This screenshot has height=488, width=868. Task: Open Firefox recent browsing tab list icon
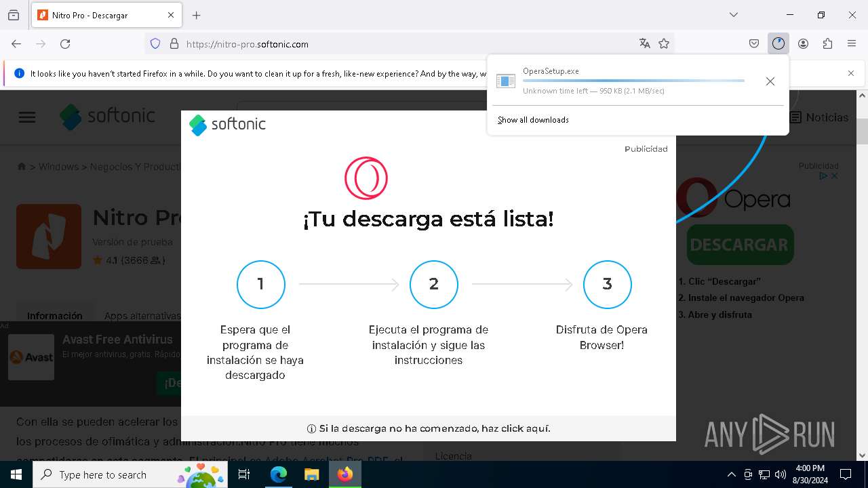14,15
